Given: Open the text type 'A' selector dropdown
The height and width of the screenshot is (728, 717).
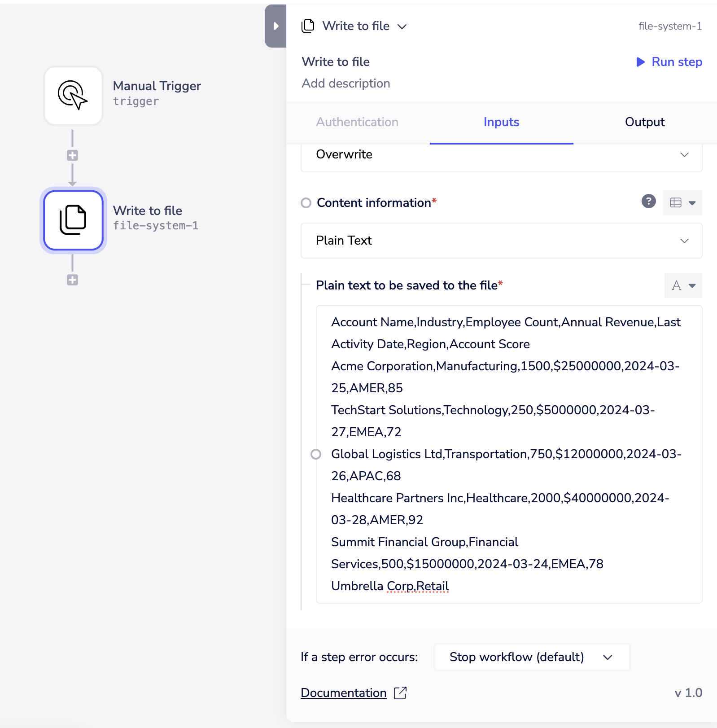Looking at the screenshot, I should coord(683,285).
